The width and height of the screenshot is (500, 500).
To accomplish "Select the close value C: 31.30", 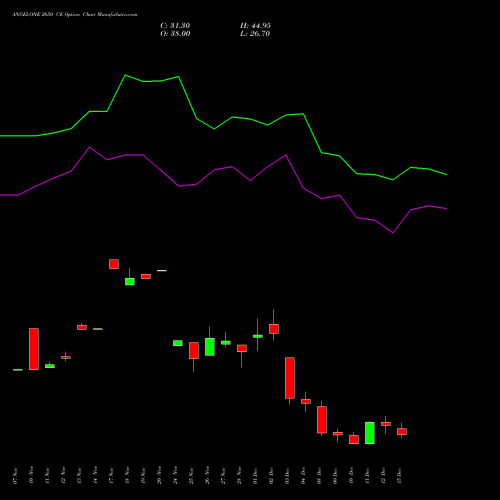I will pyautogui.click(x=175, y=26).
